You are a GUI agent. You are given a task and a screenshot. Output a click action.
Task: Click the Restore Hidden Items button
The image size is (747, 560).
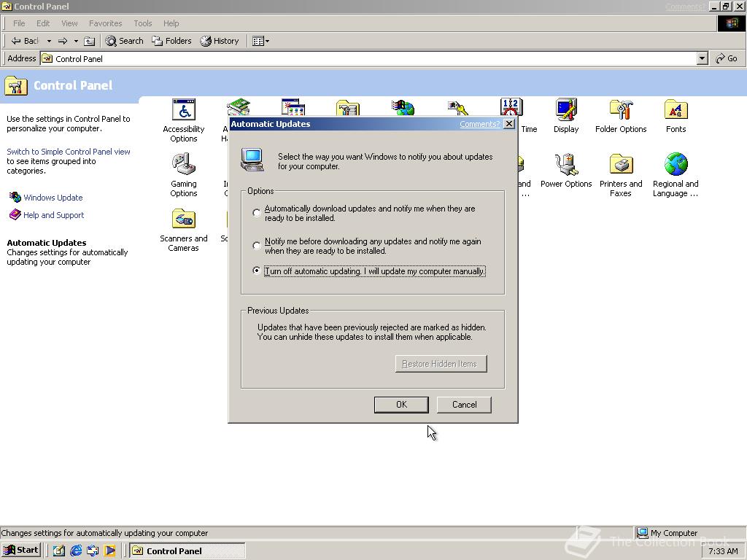(x=441, y=364)
